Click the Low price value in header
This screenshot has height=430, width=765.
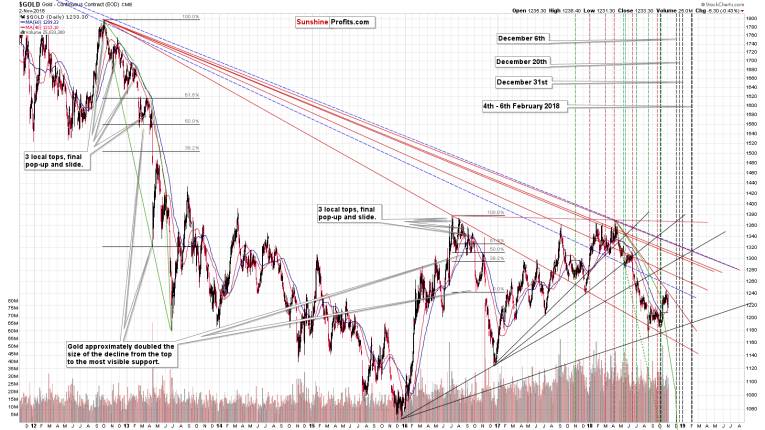(x=606, y=10)
